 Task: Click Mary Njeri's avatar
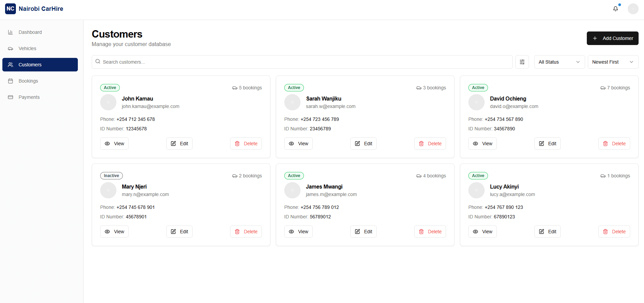108,190
